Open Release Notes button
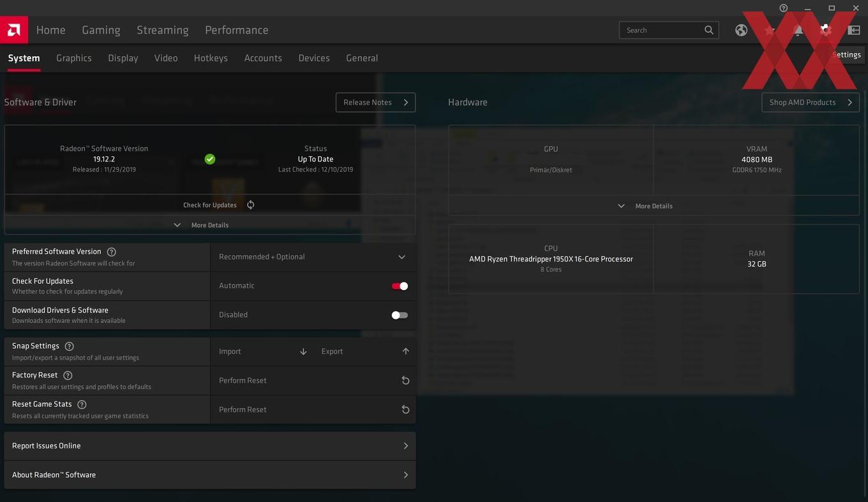 (x=376, y=102)
